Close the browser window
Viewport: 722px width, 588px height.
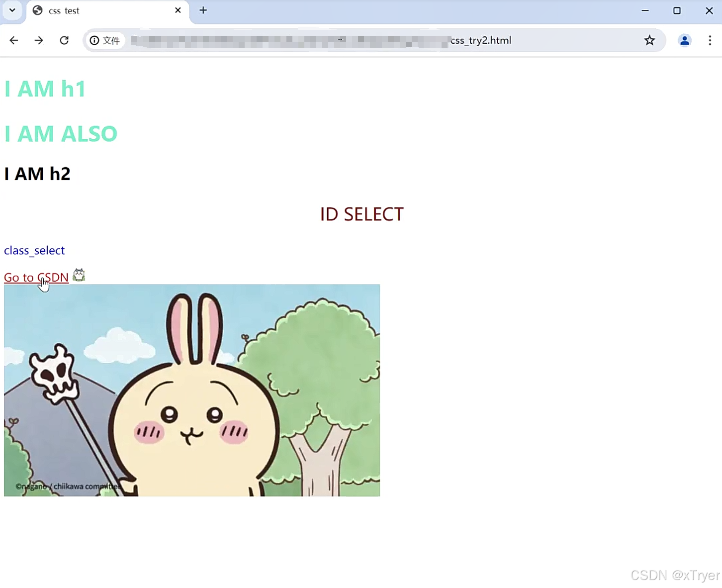coord(709,10)
